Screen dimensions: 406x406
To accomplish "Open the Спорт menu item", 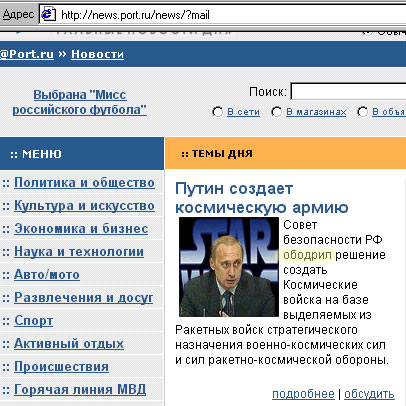I will [x=33, y=321].
